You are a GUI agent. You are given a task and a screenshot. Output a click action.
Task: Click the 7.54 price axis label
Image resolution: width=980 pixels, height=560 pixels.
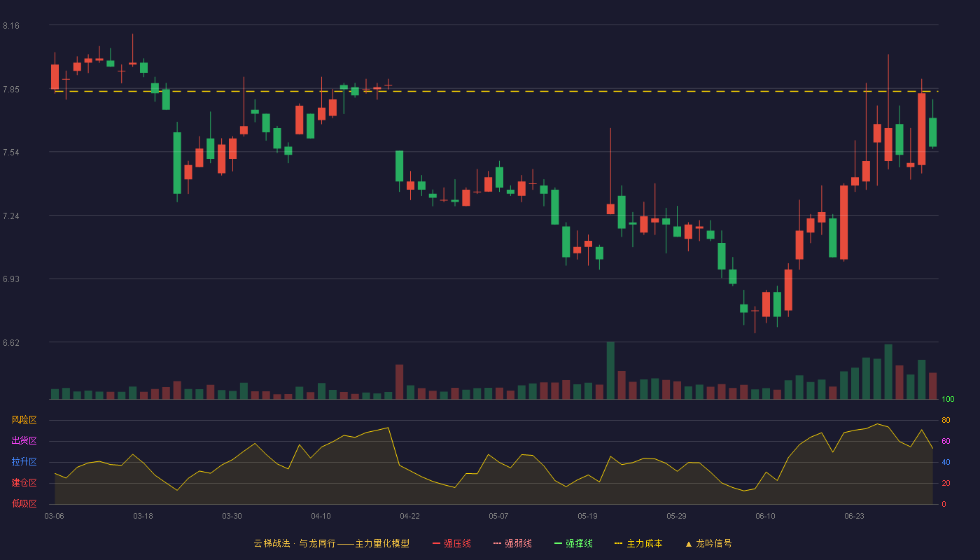pos(11,153)
